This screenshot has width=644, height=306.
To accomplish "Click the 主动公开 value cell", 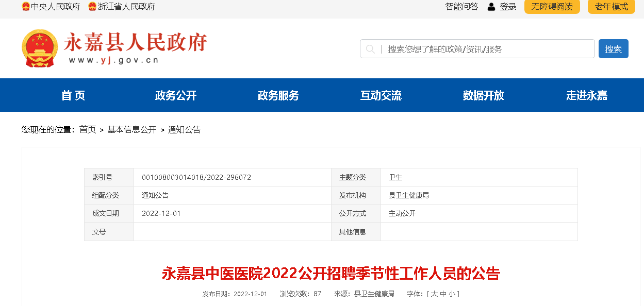I will click(479, 213).
